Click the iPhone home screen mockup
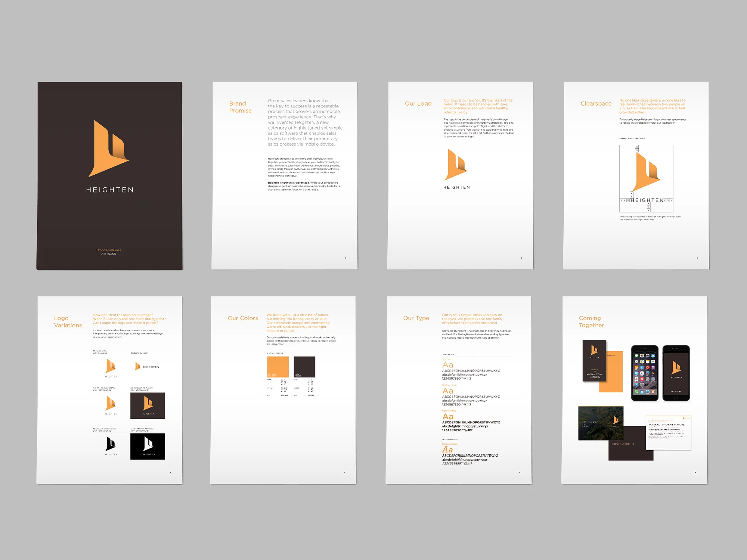This screenshot has width=747, height=560. click(645, 373)
